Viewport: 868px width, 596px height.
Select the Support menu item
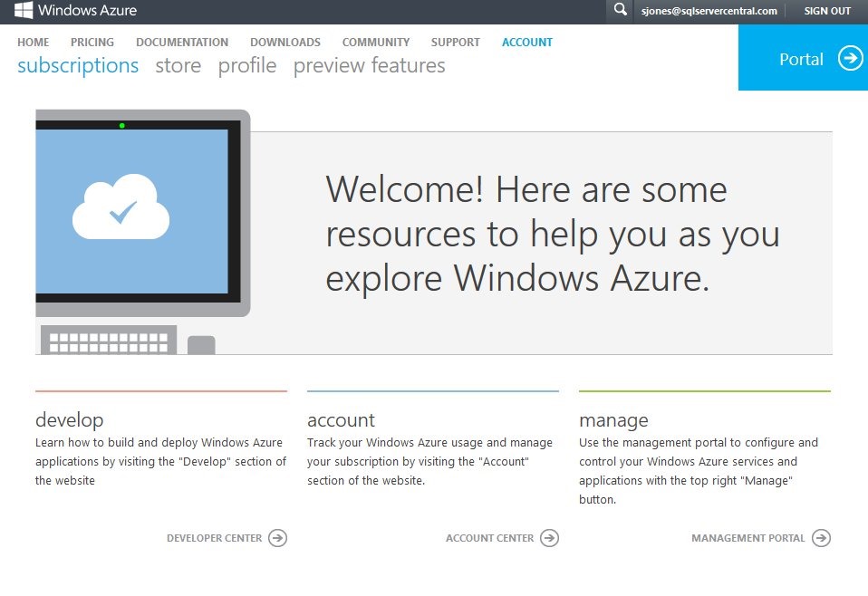(x=456, y=43)
